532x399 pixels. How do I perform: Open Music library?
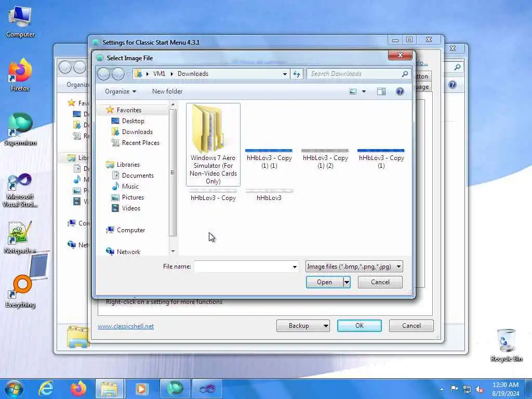pos(130,187)
